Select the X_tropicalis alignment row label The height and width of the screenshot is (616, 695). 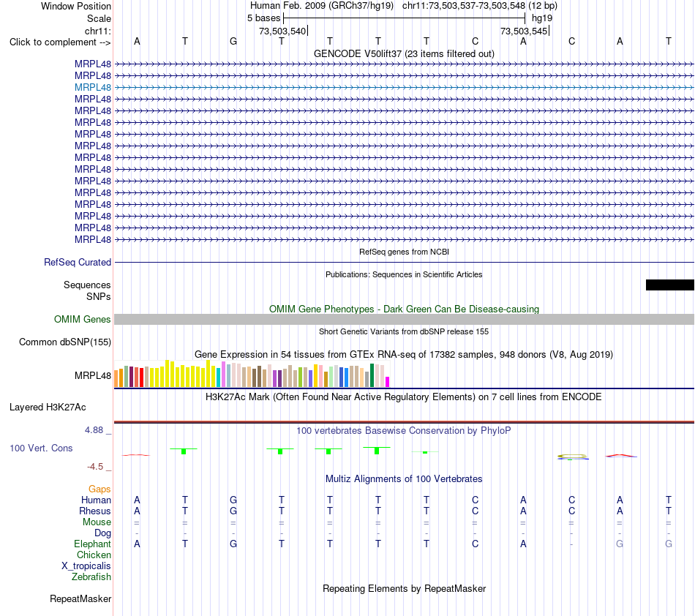86,566
